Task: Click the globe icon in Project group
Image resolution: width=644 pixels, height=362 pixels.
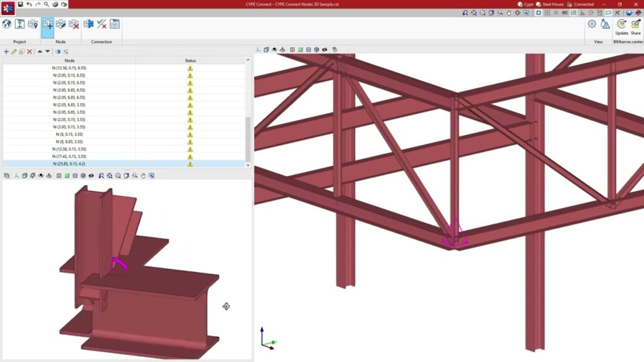Action: pyautogui.click(x=7, y=25)
